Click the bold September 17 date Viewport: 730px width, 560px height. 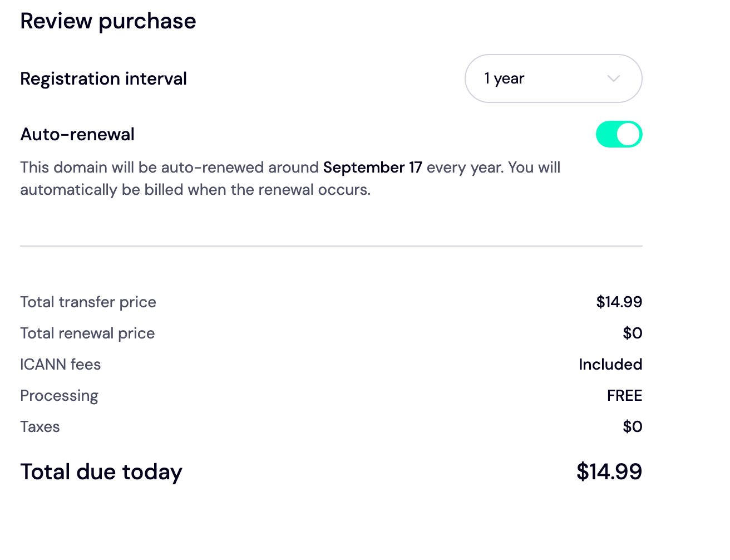point(372,168)
